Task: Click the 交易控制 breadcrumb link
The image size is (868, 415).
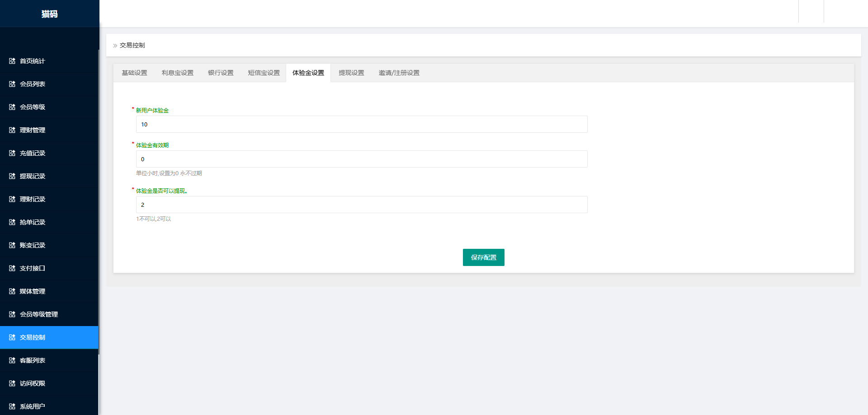Action: click(132, 45)
